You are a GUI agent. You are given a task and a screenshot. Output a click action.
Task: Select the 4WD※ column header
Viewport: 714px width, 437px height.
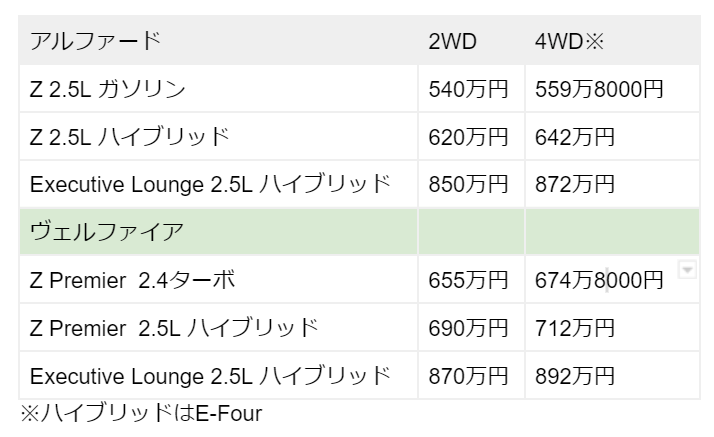566,42
